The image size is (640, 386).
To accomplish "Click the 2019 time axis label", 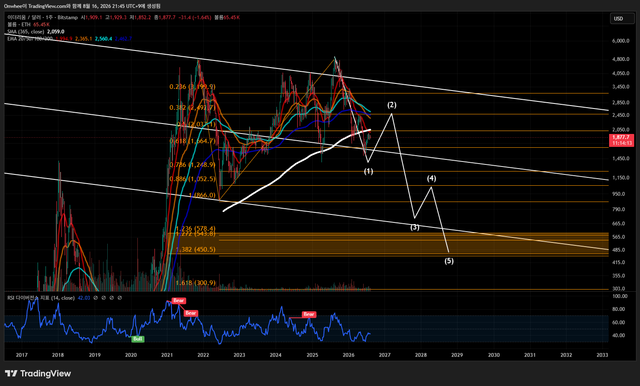I will (95, 355).
